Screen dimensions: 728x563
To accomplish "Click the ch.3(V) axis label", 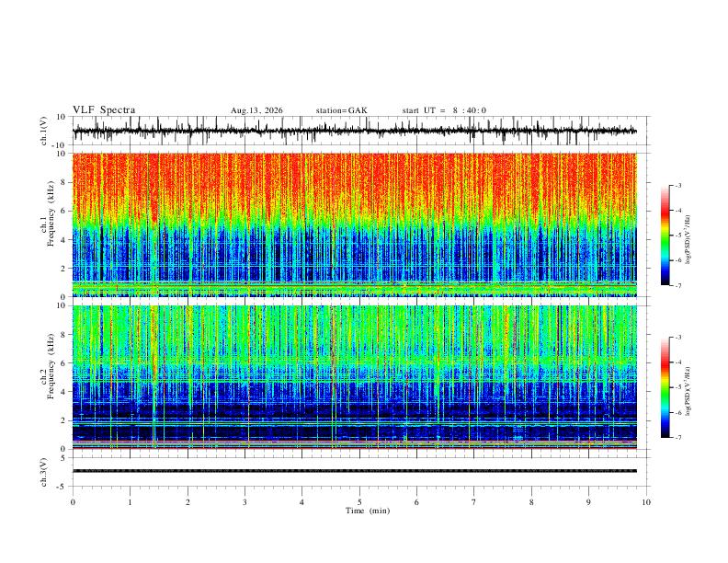I will click(44, 472).
